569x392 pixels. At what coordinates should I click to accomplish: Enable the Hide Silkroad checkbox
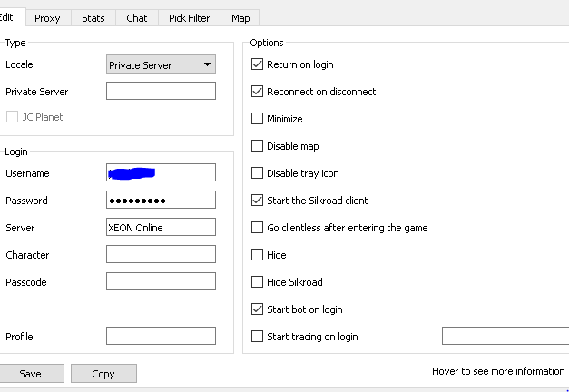pos(258,282)
